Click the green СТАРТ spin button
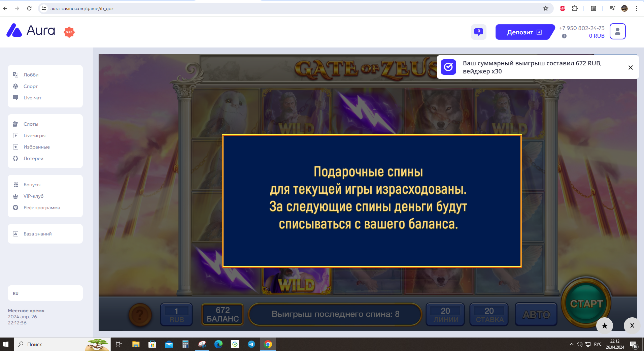This screenshot has height=351, width=644. (586, 303)
